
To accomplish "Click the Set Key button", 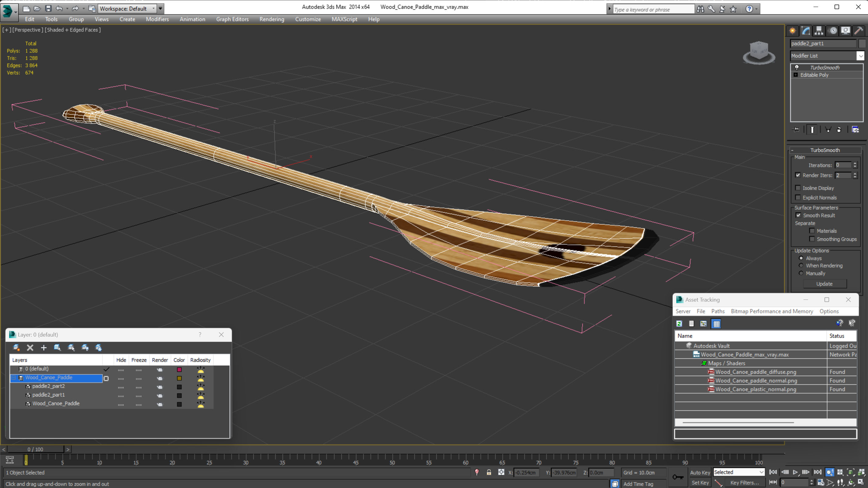I will click(700, 483).
